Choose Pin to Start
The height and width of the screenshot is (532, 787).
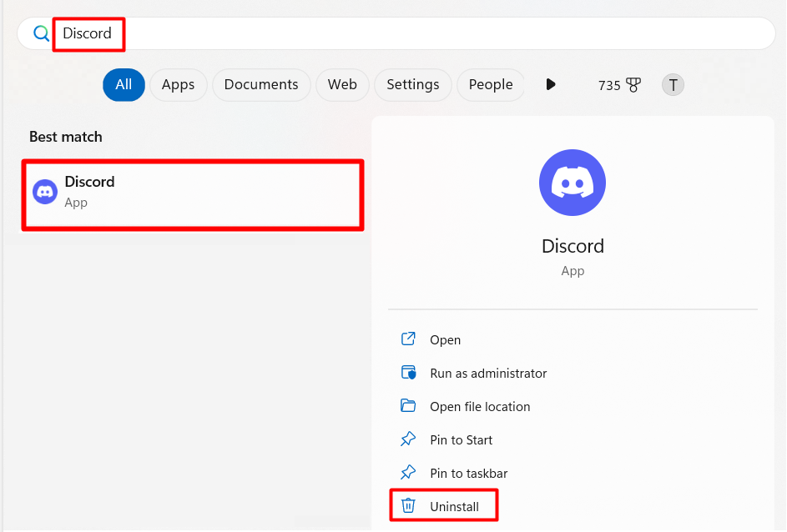(x=462, y=439)
